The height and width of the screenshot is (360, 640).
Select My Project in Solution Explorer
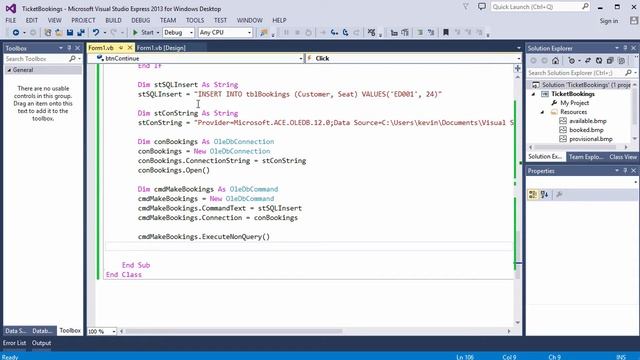(574, 103)
